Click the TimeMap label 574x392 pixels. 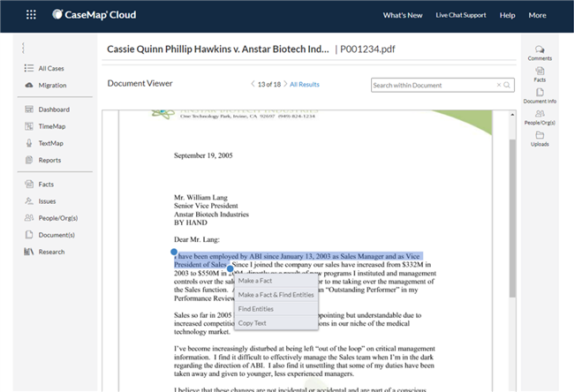tap(52, 126)
